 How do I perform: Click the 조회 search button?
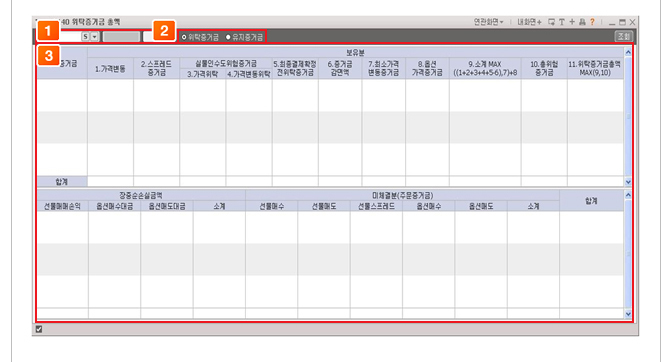(x=623, y=36)
